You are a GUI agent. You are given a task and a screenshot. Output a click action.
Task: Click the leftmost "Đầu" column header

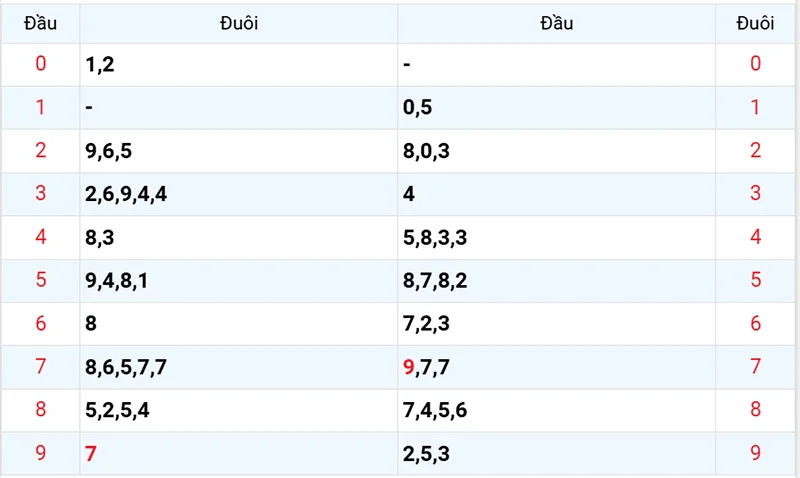[x=40, y=23]
